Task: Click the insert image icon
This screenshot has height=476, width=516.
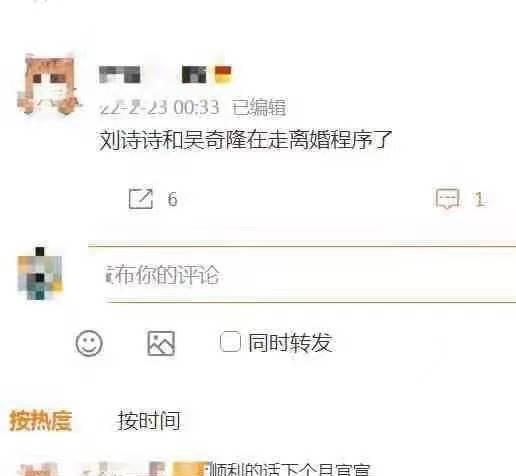Action: point(161,343)
